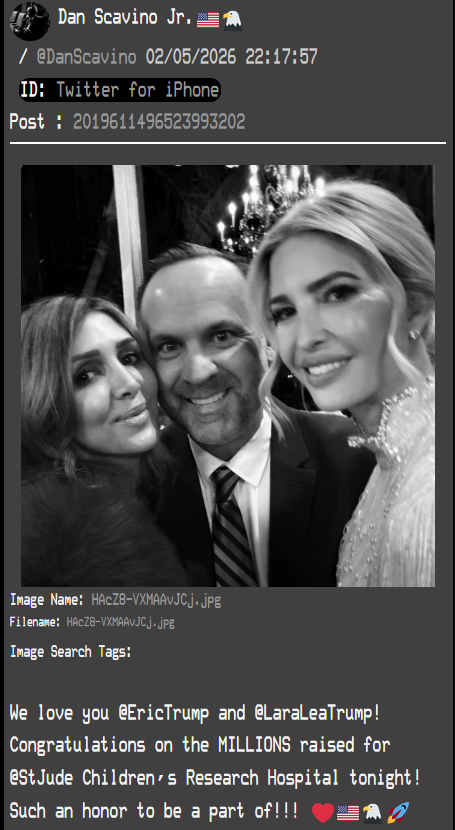
Task: Open the @LaraLeaTrump mention
Action: (317, 713)
